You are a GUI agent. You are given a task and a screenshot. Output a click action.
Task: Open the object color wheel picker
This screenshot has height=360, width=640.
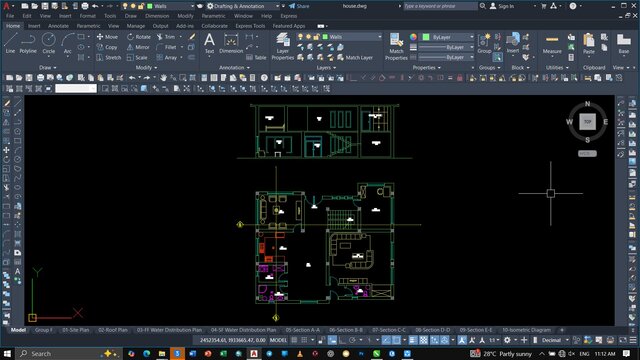[413, 37]
